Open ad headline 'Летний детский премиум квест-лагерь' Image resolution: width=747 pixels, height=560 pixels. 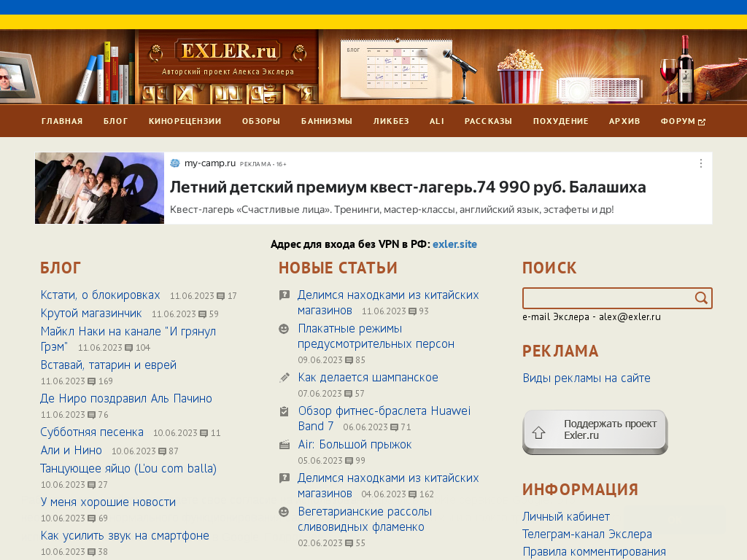tap(408, 187)
